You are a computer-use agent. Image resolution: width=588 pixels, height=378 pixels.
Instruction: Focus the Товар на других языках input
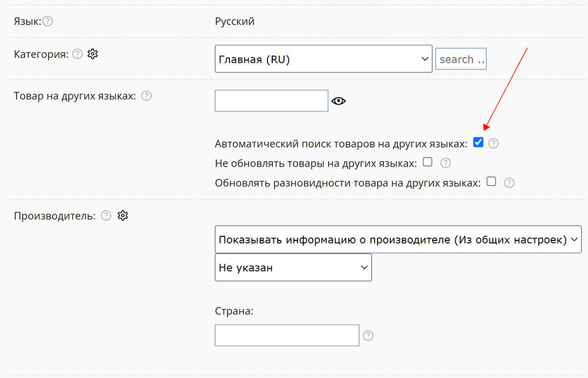[271, 101]
